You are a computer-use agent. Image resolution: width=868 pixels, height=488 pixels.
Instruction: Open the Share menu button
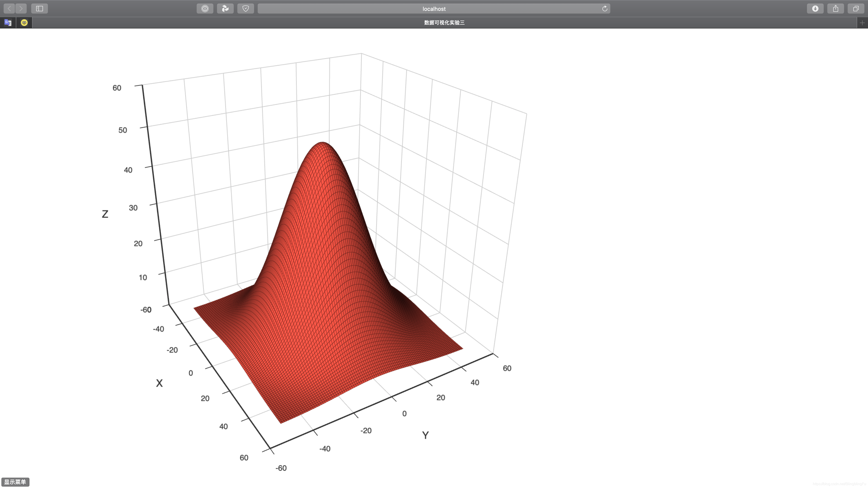tap(836, 8)
